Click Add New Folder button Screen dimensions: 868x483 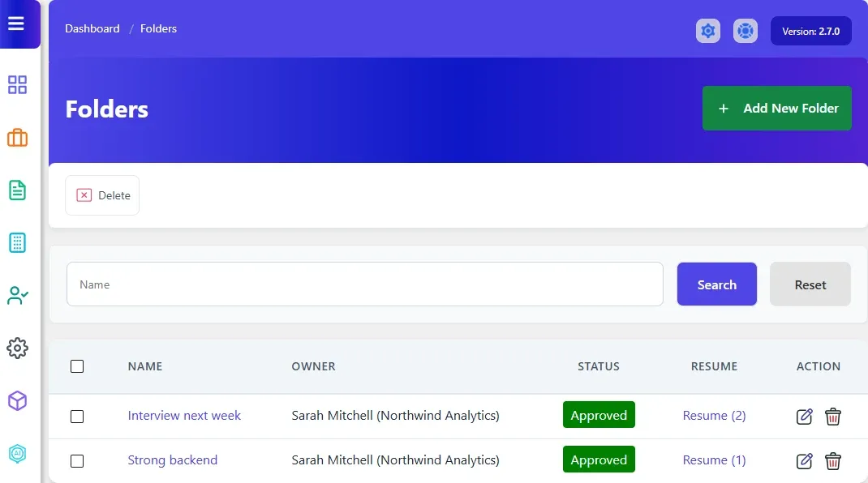point(776,108)
